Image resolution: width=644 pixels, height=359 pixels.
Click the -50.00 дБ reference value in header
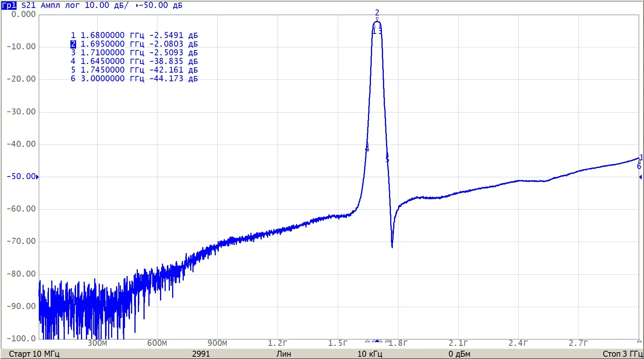tap(161, 5)
